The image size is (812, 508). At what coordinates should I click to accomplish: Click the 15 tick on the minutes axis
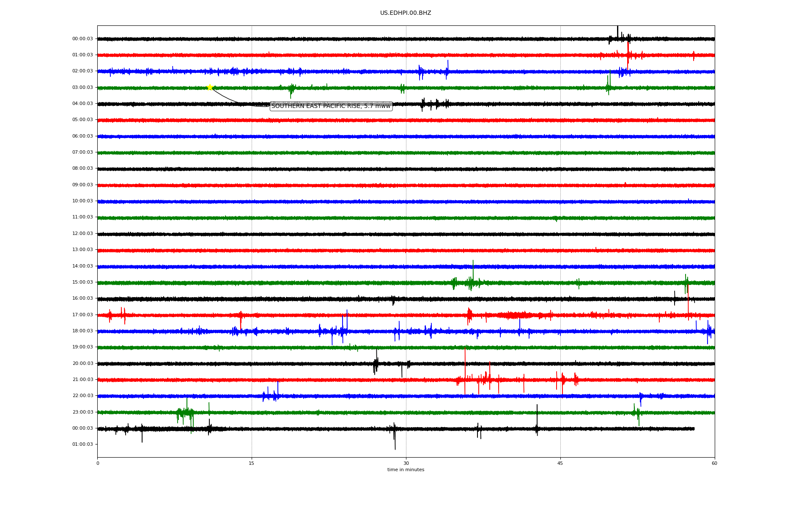tap(252, 464)
